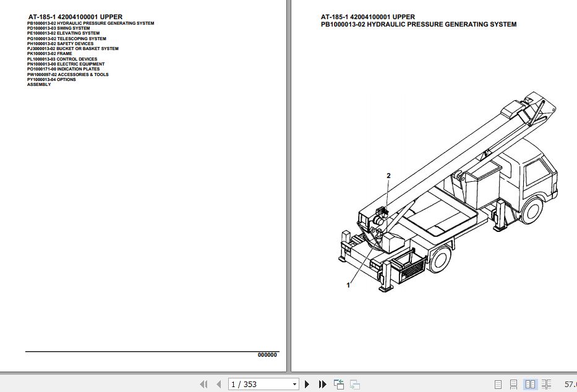Enable continuous scrolling layout
The width and height of the screenshot is (577, 392).
click(514, 384)
